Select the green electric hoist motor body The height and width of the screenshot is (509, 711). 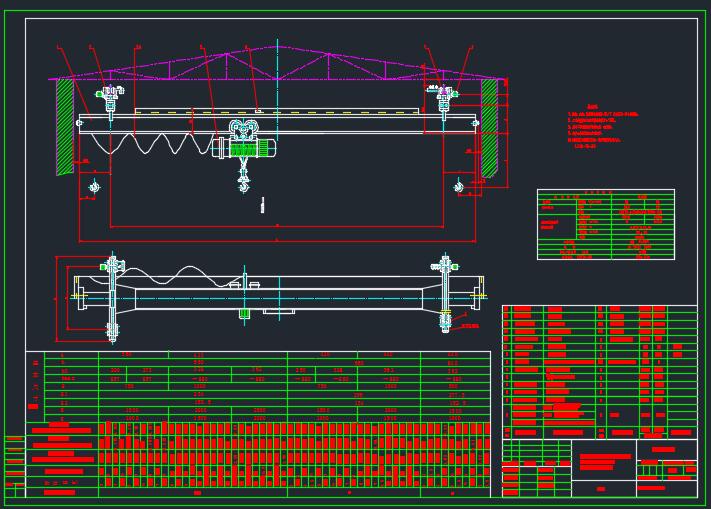click(x=243, y=148)
